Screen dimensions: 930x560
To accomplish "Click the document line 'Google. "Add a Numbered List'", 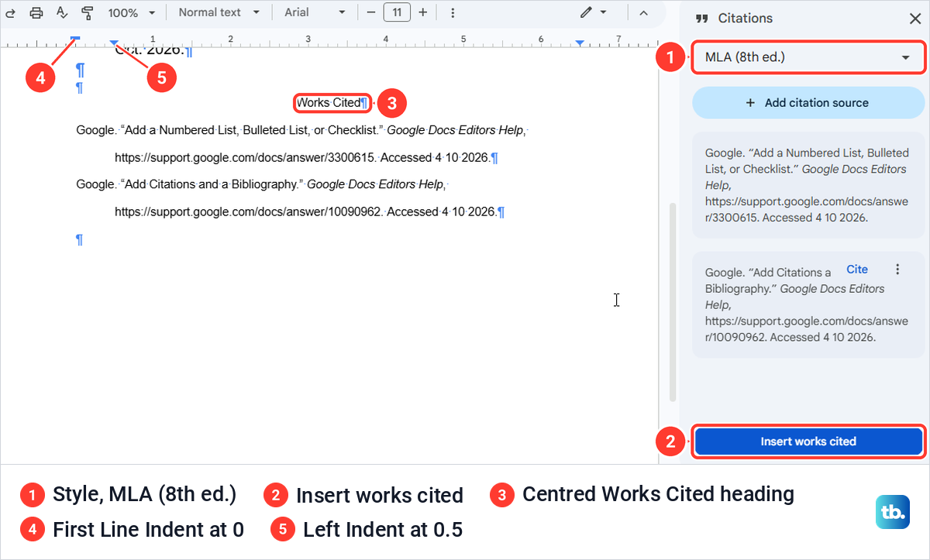I will pos(301,131).
